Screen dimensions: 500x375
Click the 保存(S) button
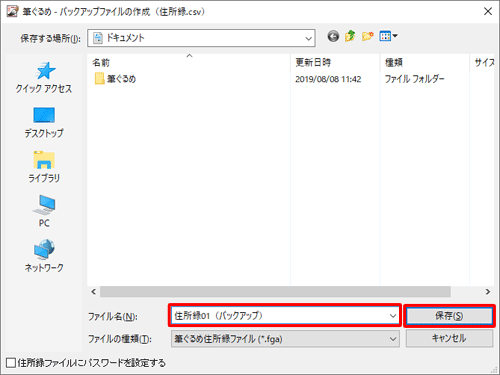449,316
